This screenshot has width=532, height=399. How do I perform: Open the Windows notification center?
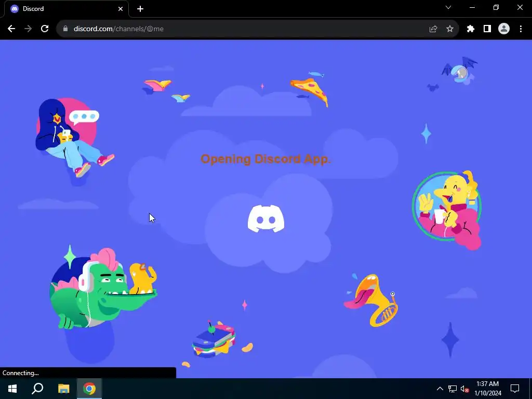[515, 389]
